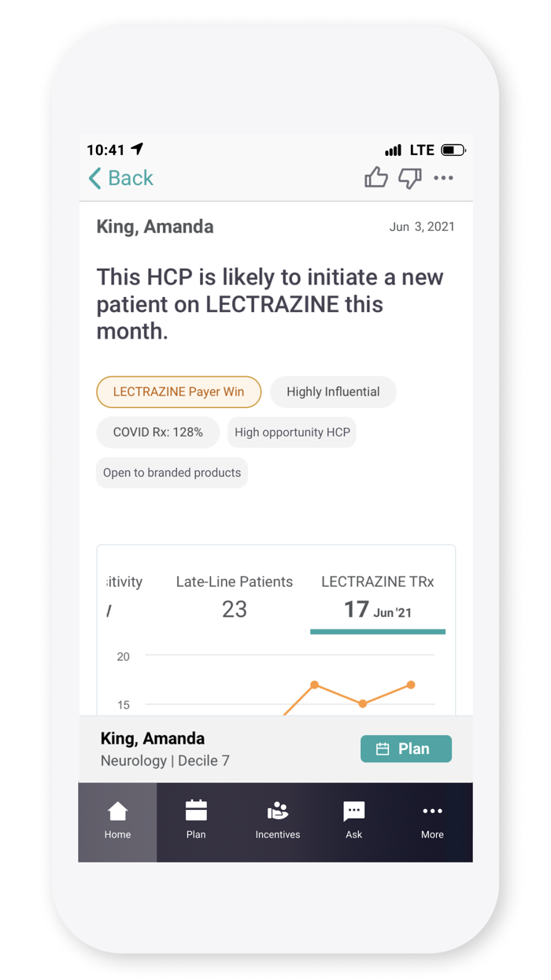Switch to the Late-Line Patients metric tab
The height and width of the screenshot is (980, 551).
coord(235,596)
